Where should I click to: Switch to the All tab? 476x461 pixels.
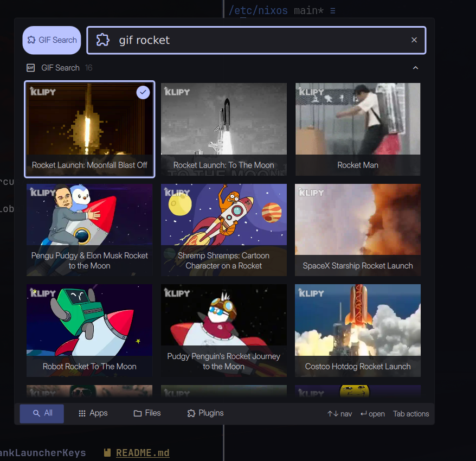42,413
